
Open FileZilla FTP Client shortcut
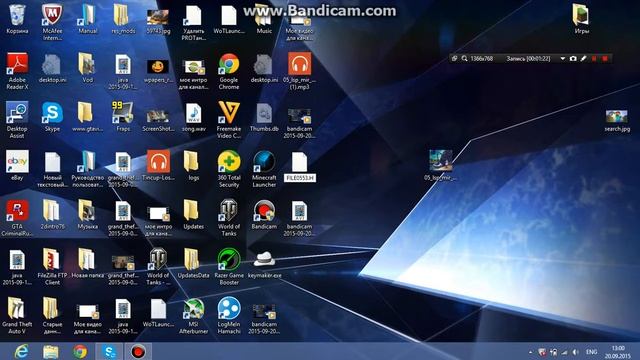tap(52, 267)
